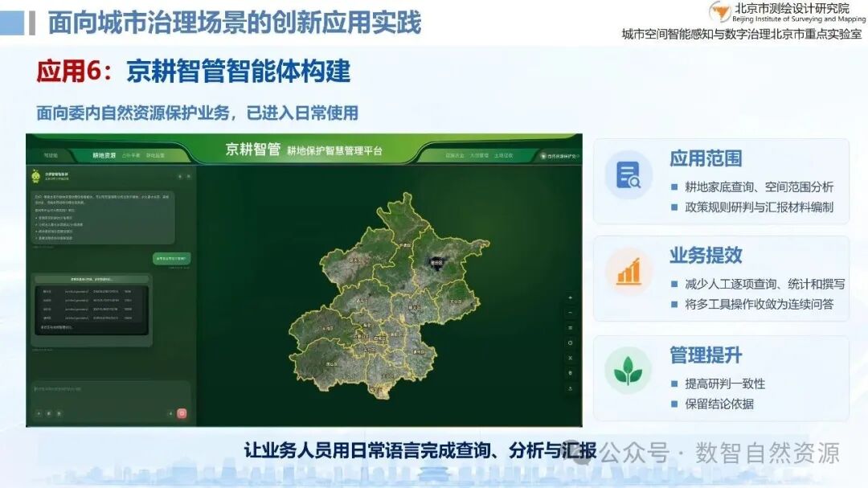Zoom out with the map minus tool
This screenshot has height=488, width=868.
point(570,313)
